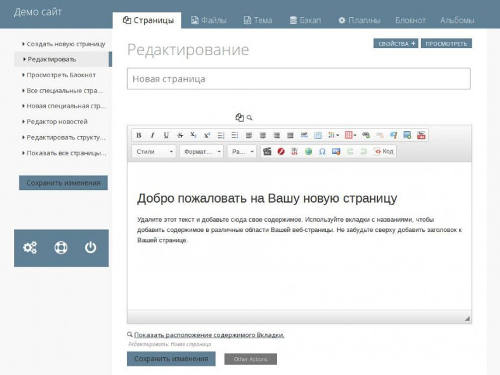Screen dimensions: 500x375
Task: Toggle italic formatting in editor toolbar
Action: (x=152, y=135)
